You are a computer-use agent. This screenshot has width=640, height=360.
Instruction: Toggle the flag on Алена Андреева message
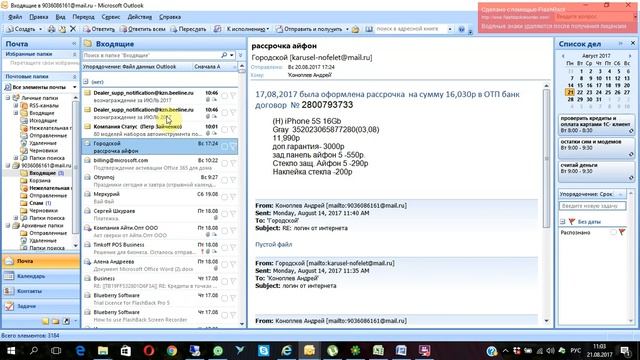pyautogui.click(x=233, y=264)
